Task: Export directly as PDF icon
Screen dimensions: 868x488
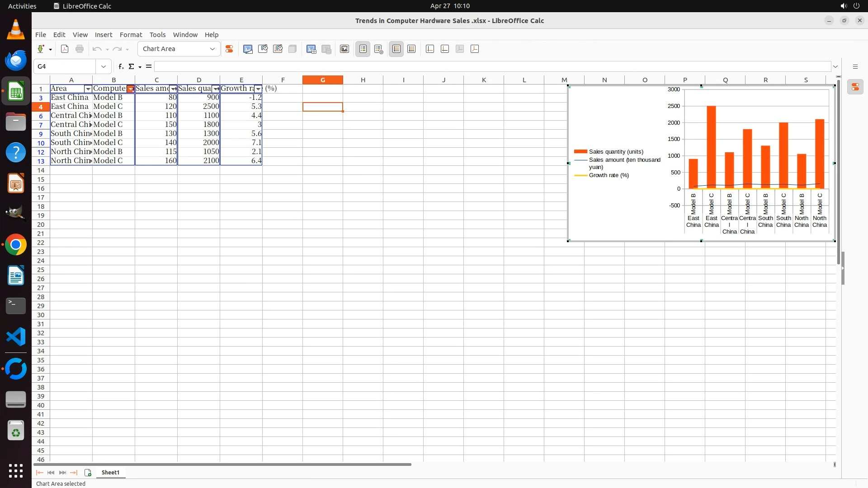Action: pyautogui.click(x=65, y=49)
